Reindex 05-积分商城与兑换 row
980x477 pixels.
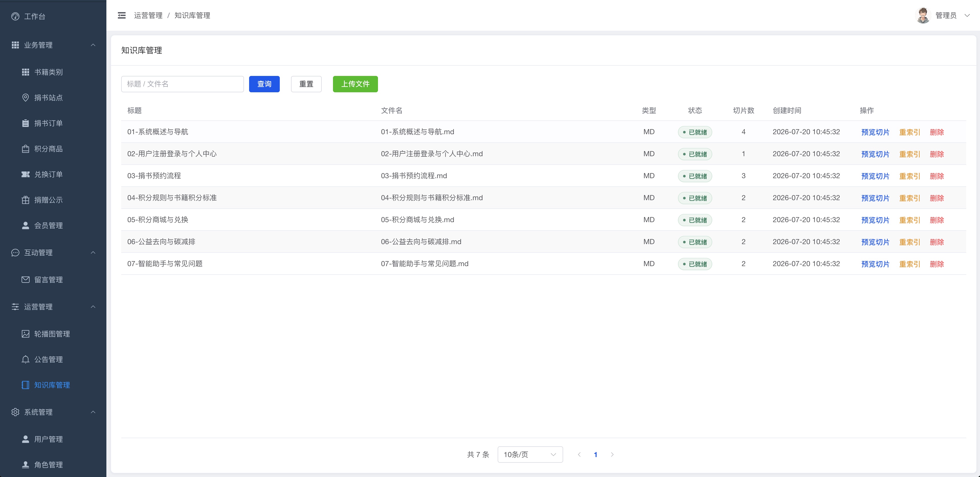(910, 220)
